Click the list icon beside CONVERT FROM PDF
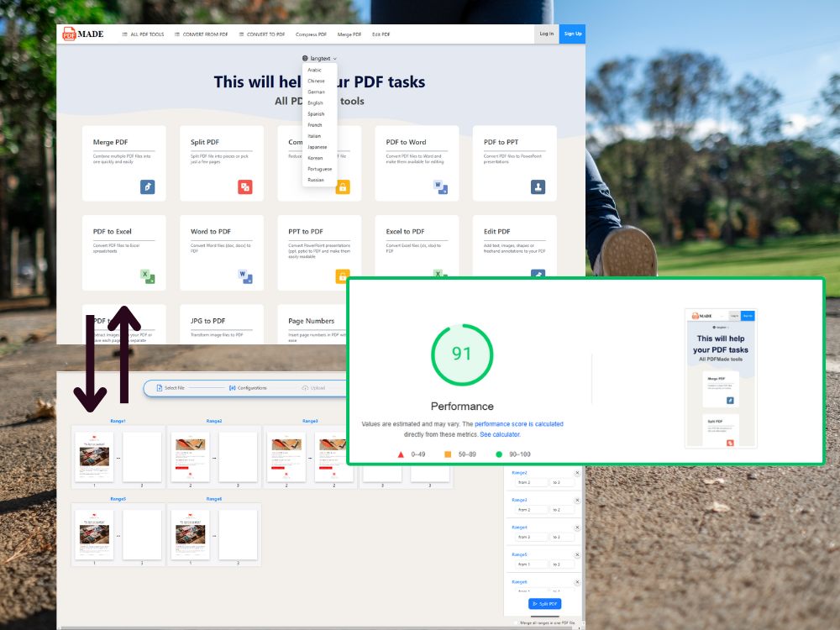The height and width of the screenshot is (630, 840). pos(176,34)
